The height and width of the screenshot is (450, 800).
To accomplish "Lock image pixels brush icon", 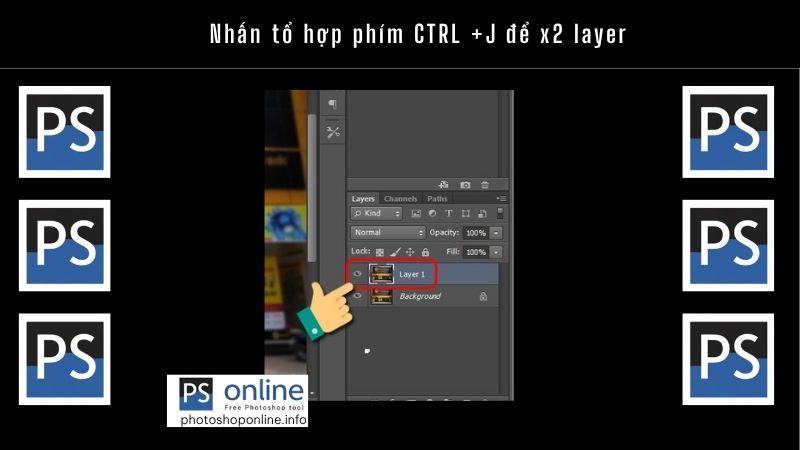I will [395, 252].
